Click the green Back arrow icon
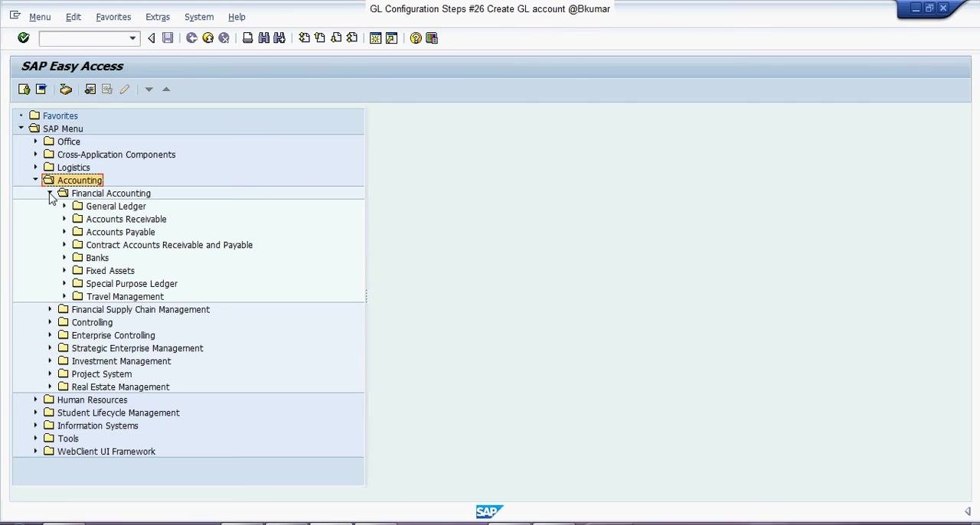This screenshot has height=525, width=980. tap(191, 38)
